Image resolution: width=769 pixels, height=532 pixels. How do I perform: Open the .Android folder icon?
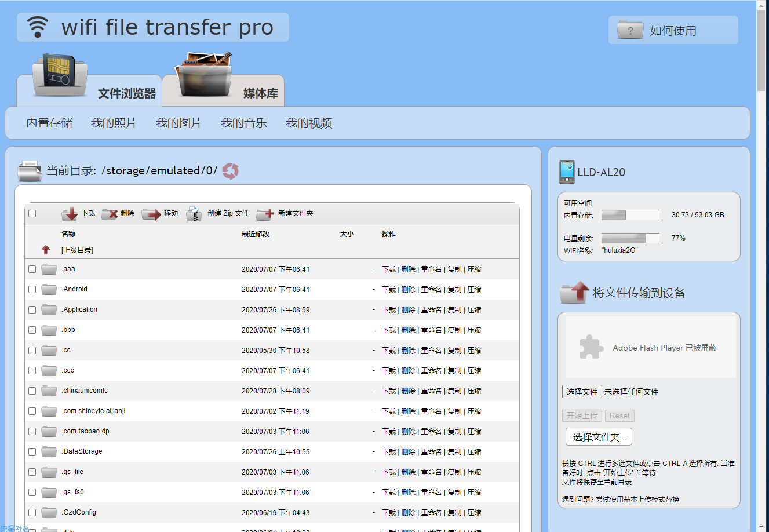tap(49, 289)
